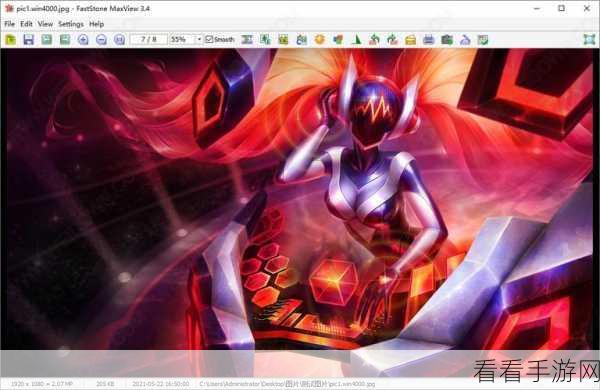The image size is (600, 390).
Task: Click the 2021-05-22 date in the status bar
Action: click(161, 383)
